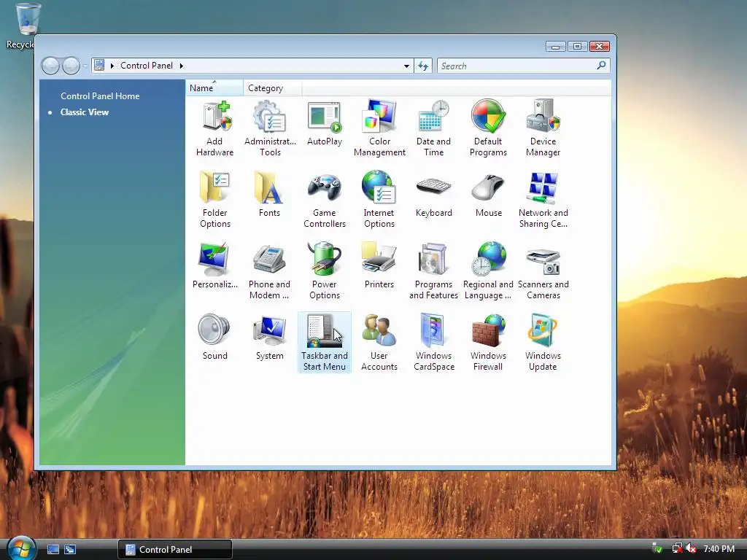The image size is (747, 560).
Task: Open Phone and Modem options
Action: (270, 271)
